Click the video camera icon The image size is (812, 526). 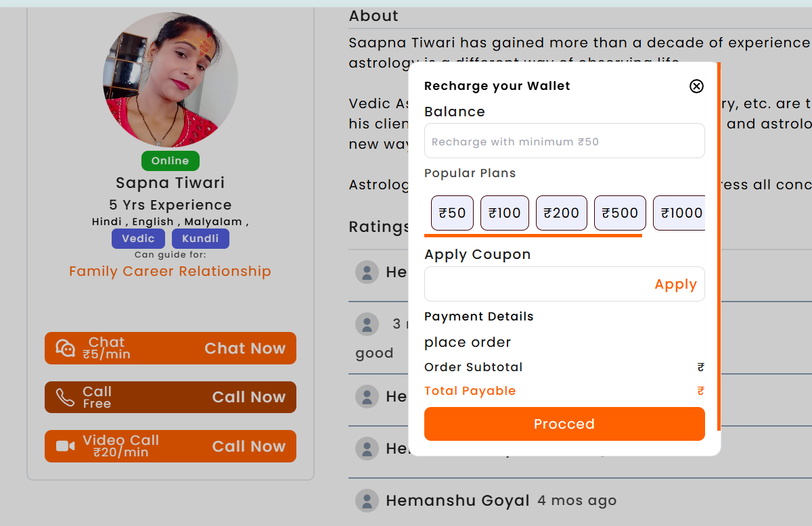tap(65, 446)
